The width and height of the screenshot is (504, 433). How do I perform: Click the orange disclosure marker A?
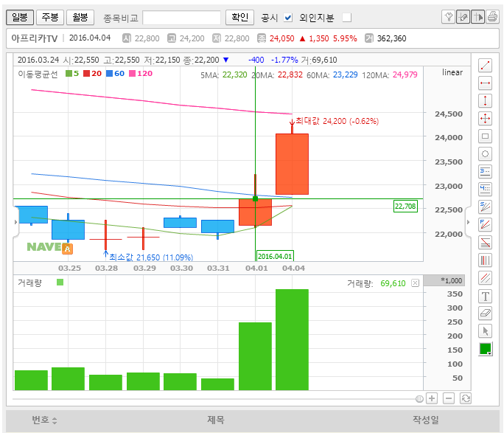click(67, 249)
